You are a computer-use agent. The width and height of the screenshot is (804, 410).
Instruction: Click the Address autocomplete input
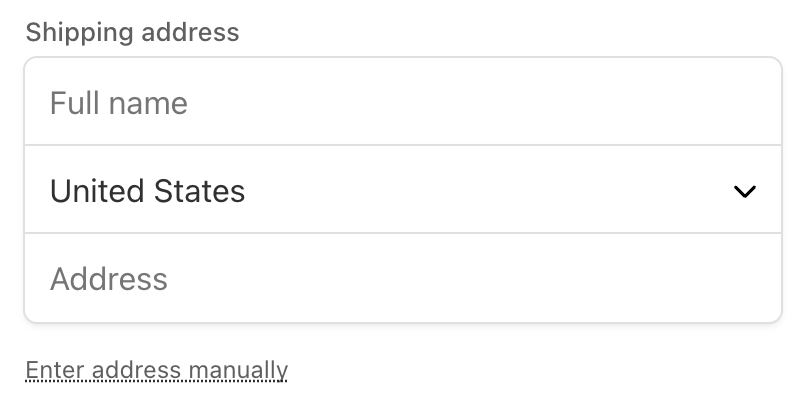pos(402,278)
